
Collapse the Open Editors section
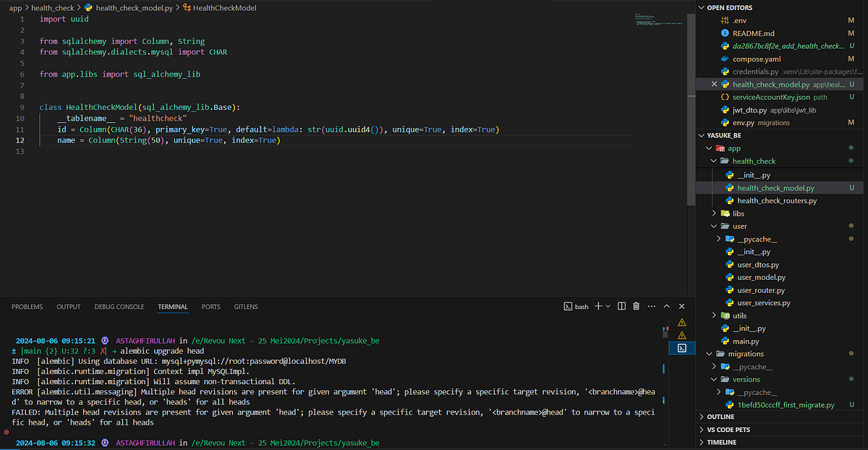click(x=700, y=7)
